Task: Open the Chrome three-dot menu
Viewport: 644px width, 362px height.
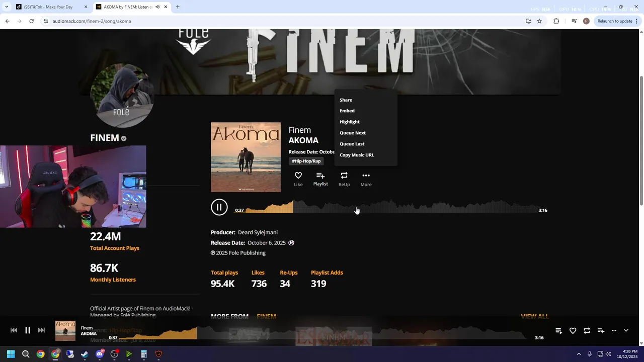Action: tap(637, 21)
